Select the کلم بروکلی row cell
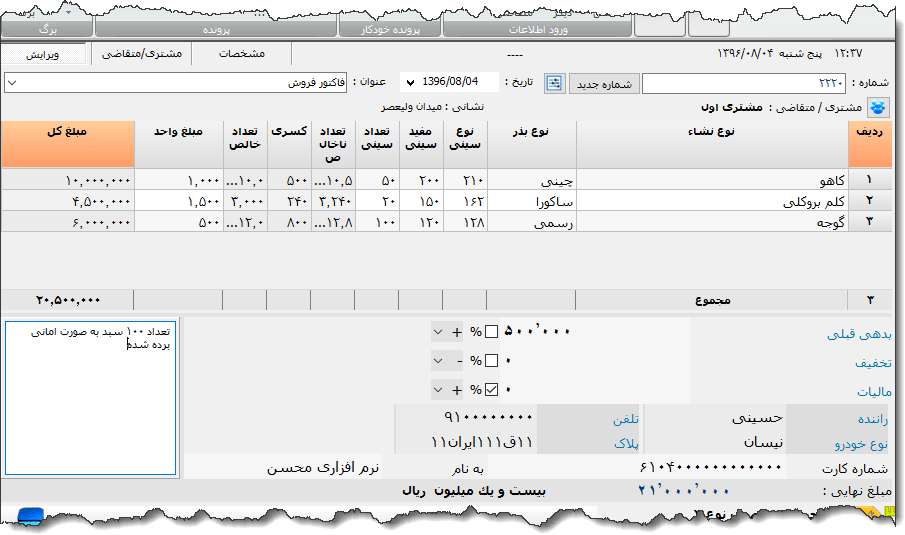This screenshot has width=905, height=535. [x=712, y=201]
